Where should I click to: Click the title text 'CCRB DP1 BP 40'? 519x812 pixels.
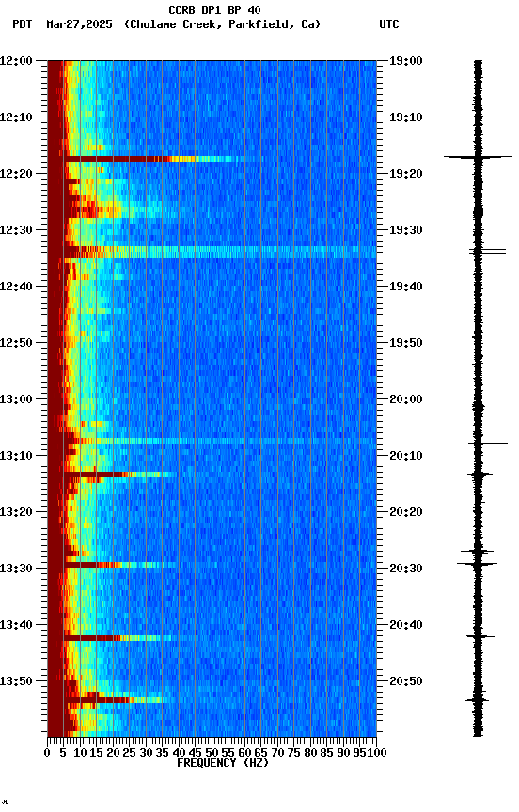(x=214, y=9)
